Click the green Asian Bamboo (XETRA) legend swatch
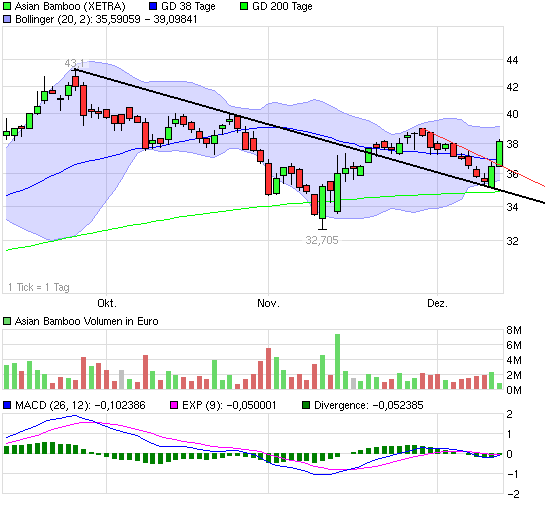 point(7,6)
